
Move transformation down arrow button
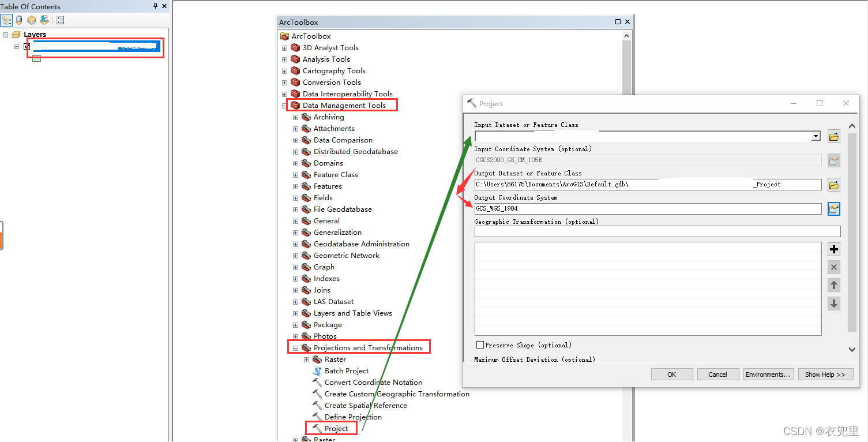pos(833,304)
